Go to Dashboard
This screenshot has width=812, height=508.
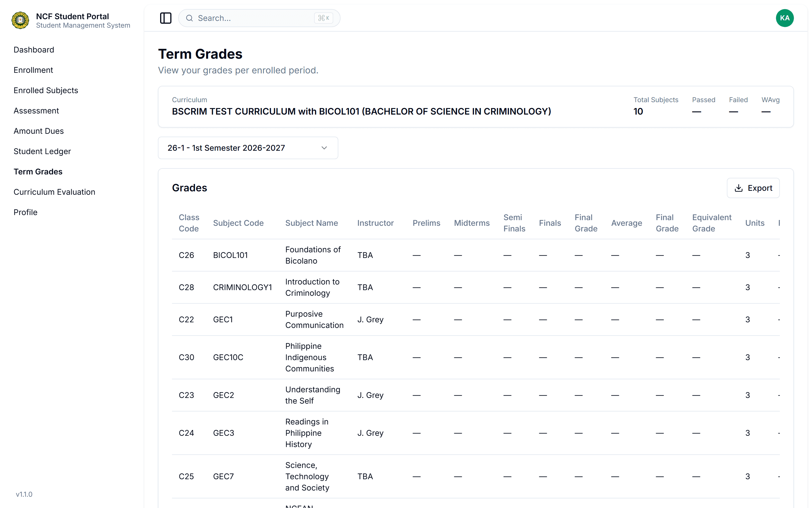tap(34, 50)
